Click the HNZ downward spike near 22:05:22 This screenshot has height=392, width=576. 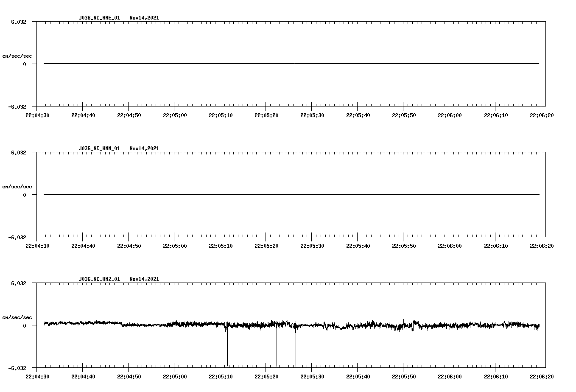[x=277, y=346]
